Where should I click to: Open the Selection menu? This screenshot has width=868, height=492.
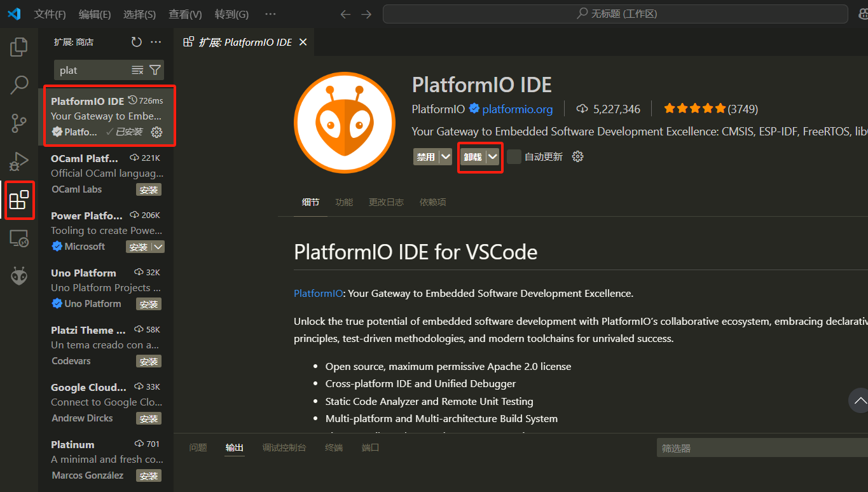click(x=139, y=14)
